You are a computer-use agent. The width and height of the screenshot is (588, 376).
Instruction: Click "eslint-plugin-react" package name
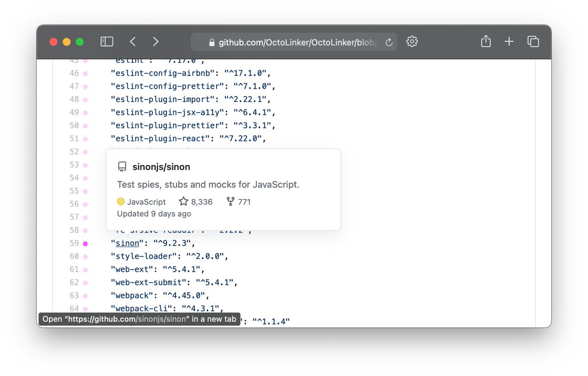(161, 138)
